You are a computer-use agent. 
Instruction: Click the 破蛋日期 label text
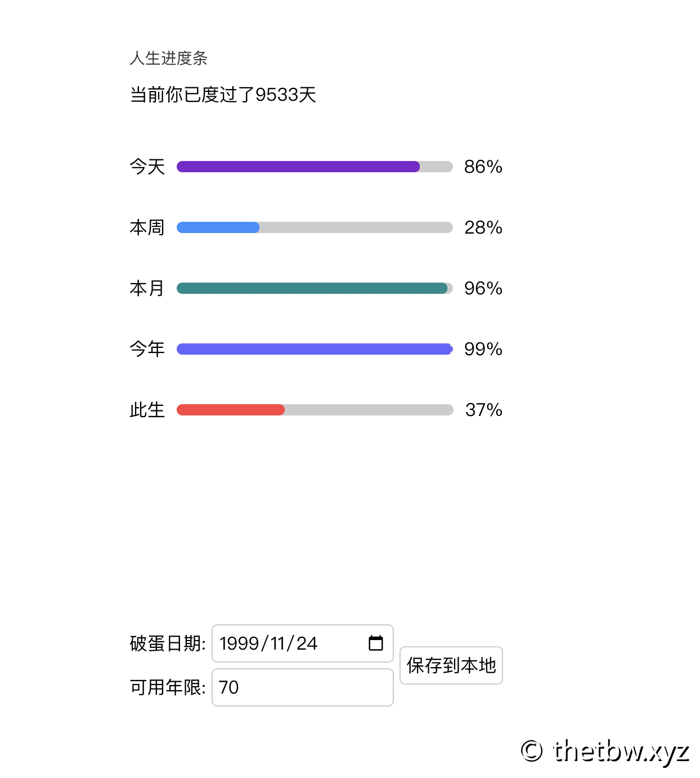coord(167,643)
